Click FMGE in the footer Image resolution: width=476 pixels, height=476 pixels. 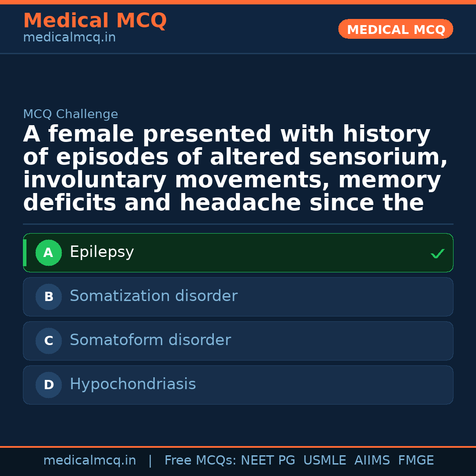click(x=416, y=461)
